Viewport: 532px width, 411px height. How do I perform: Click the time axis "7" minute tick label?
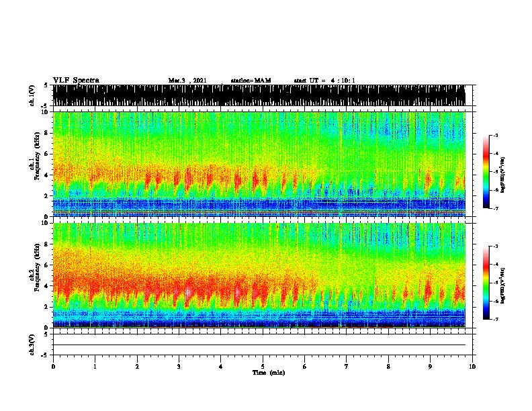pos(347,367)
